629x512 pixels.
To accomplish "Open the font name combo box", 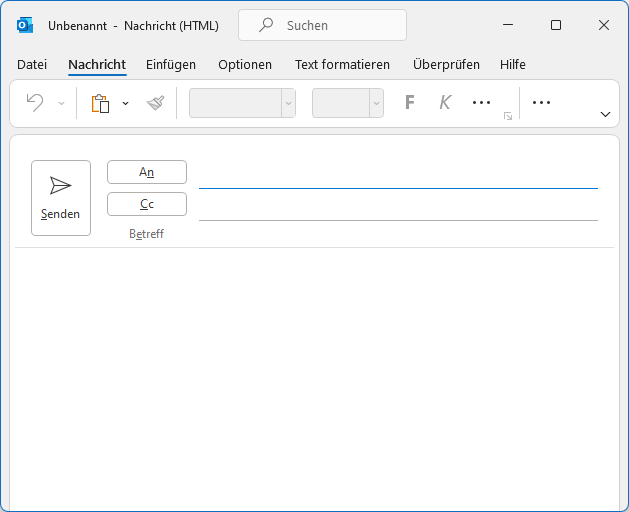I will 242,103.
